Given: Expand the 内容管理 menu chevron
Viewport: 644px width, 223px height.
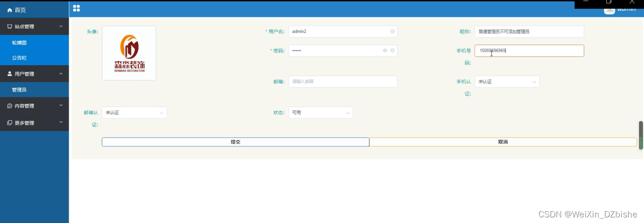Looking at the screenshot, I should click(x=61, y=105).
